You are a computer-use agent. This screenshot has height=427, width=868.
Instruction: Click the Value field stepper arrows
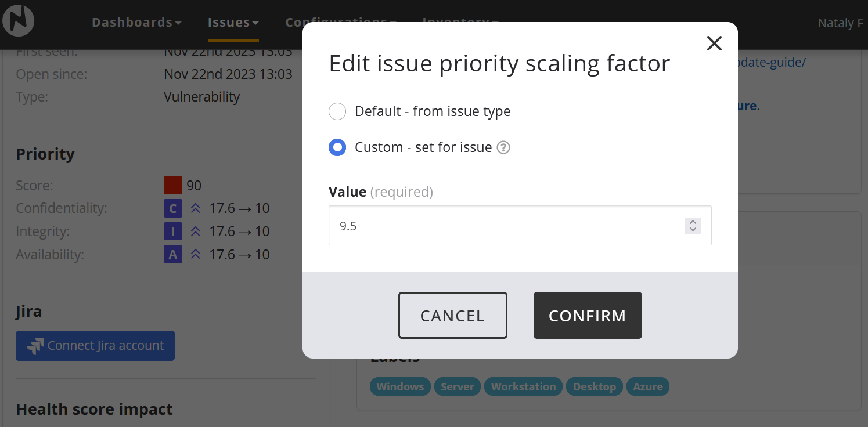coord(692,226)
